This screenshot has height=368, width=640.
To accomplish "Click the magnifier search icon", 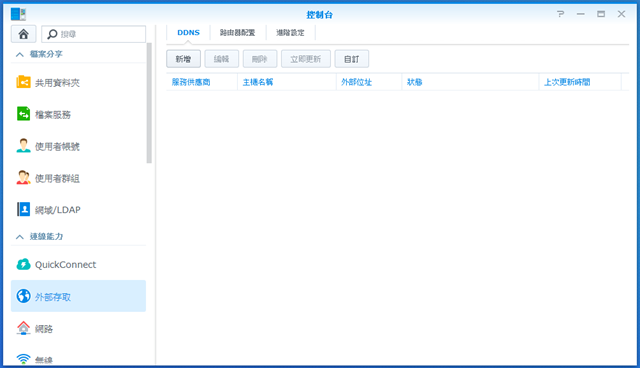I will point(52,34).
